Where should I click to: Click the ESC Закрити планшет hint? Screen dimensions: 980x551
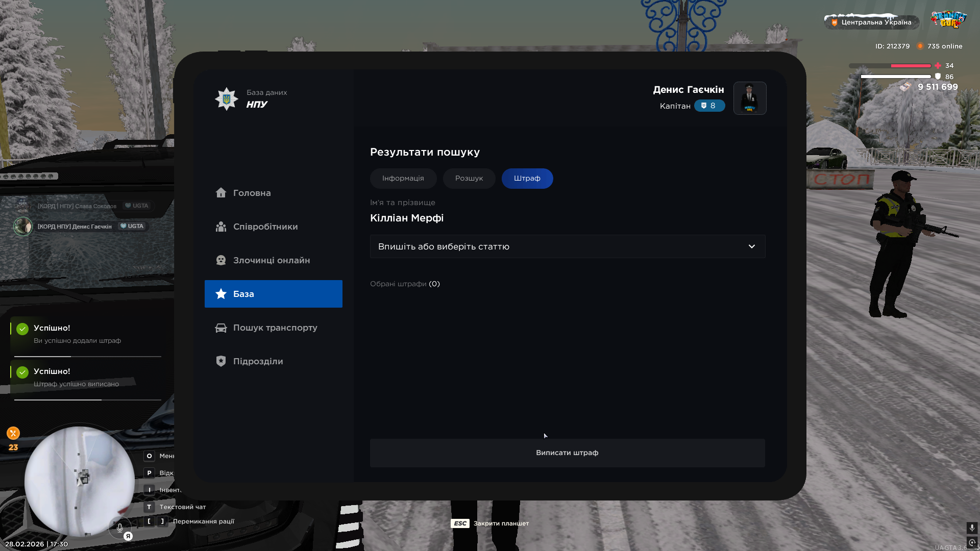pos(490,523)
